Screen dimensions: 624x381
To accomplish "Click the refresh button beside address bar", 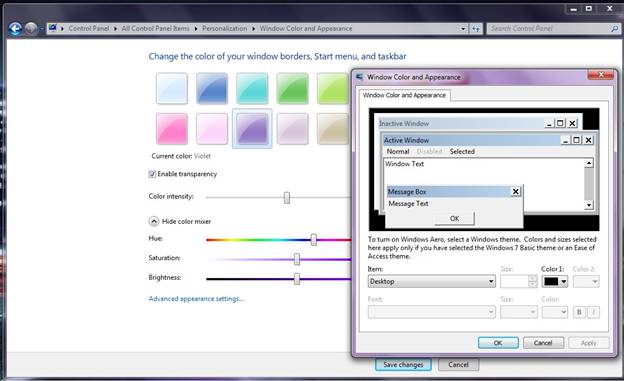I will 476,29.
